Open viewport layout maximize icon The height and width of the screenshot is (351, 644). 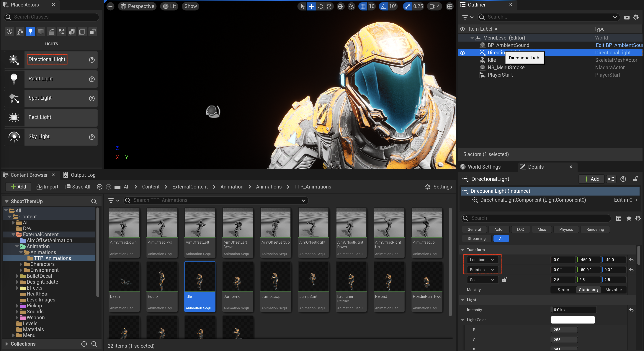coord(450,6)
